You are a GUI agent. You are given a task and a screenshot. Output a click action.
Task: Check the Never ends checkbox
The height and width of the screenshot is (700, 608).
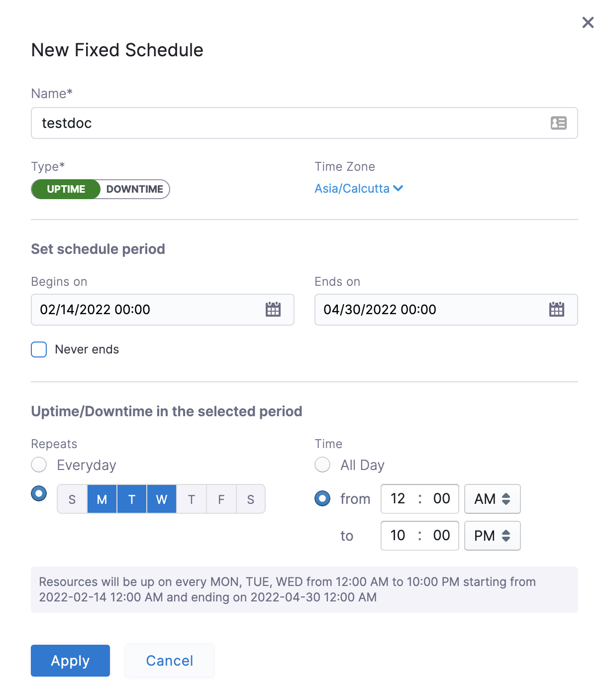pyautogui.click(x=39, y=350)
